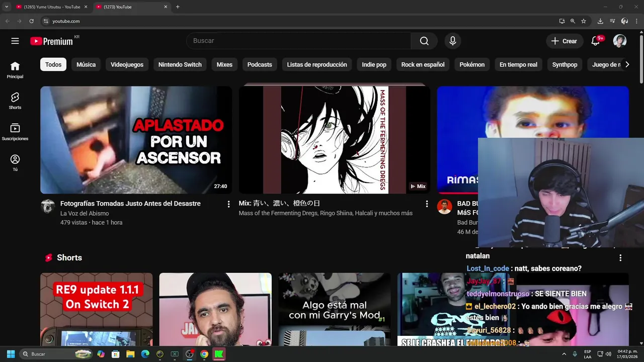644x362 pixels.
Task: Select the Synthpop filter chip
Action: pos(565,64)
